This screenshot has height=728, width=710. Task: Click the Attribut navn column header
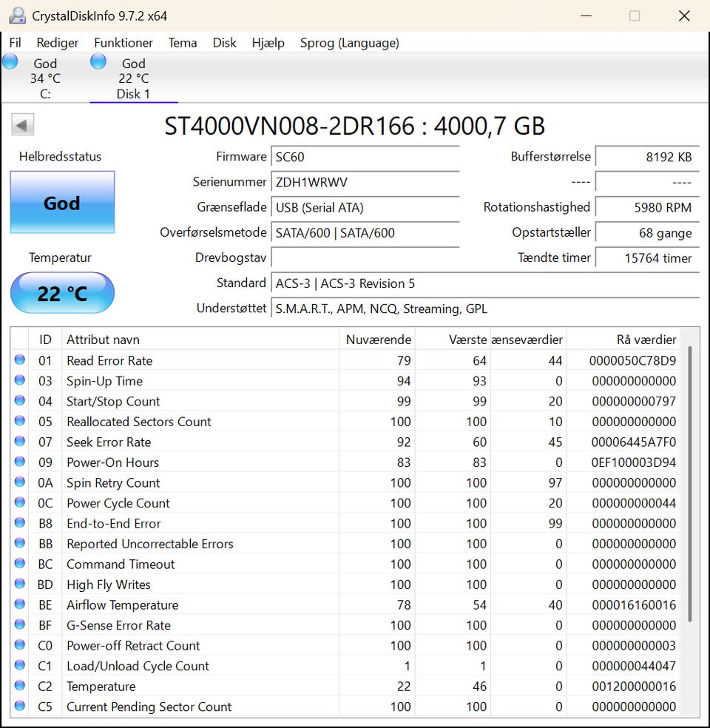pyautogui.click(x=200, y=340)
